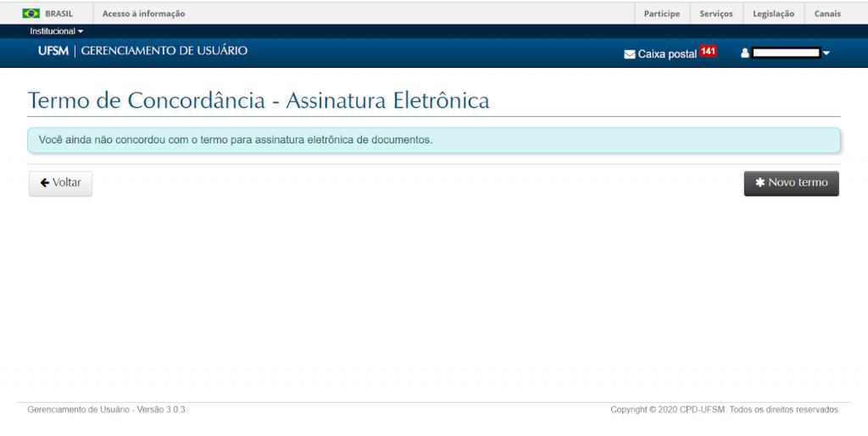This screenshot has height=436, width=868.
Task: Click the left arrow icon in Voltar
Action: [x=45, y=183]
